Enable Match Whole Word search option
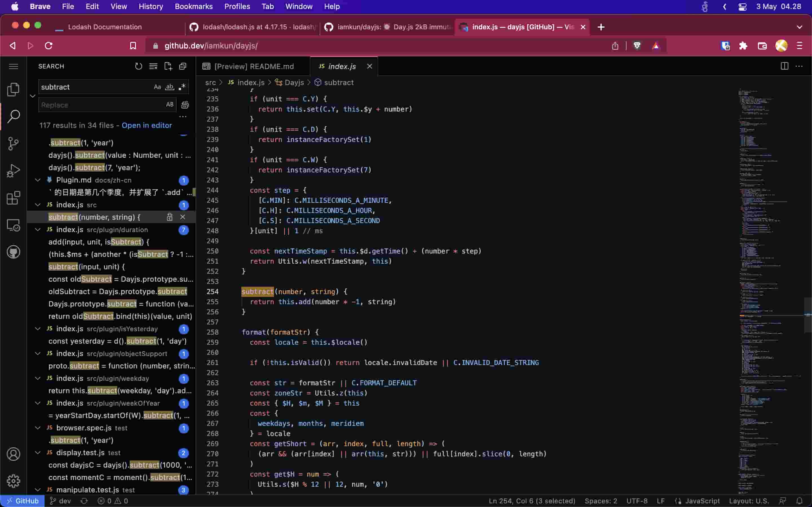Screen dimensions: 812x507 coord(169,87)
